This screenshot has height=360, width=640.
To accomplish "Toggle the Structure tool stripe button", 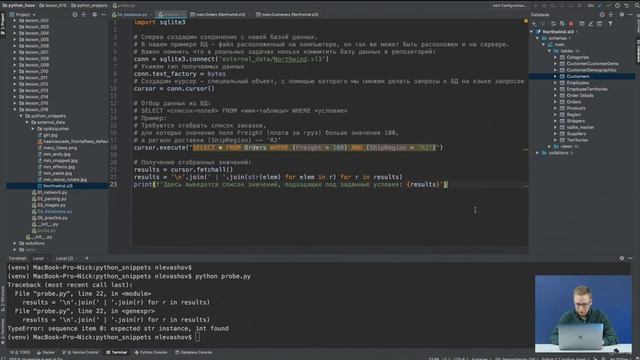I will coord(3,298).
